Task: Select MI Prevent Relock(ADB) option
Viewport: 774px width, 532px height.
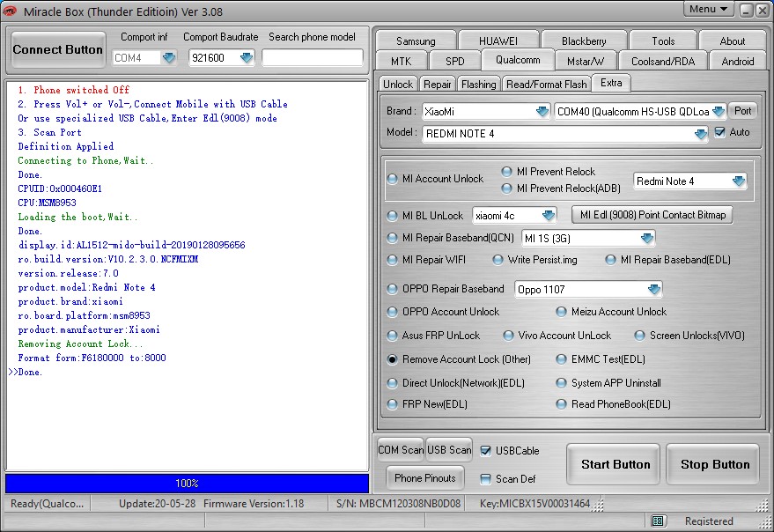Action: pos(506,188)
